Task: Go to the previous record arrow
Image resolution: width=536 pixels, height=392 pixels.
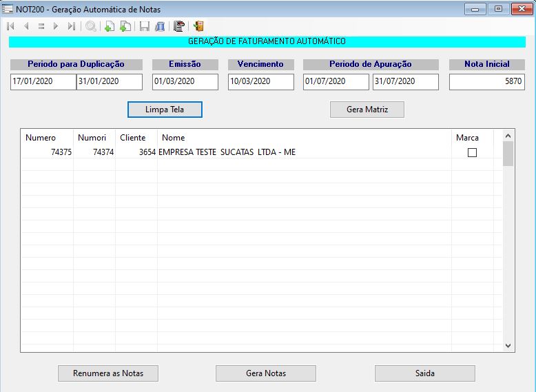Action: [x=26, y=26]
